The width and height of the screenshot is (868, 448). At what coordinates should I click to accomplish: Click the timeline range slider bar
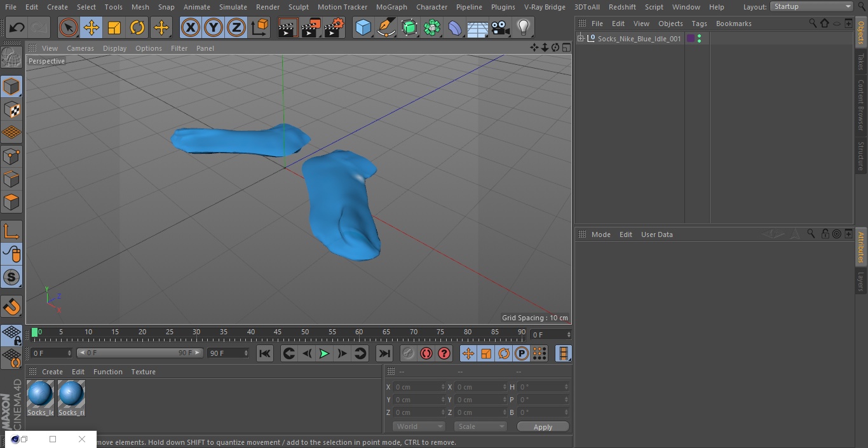140,353
